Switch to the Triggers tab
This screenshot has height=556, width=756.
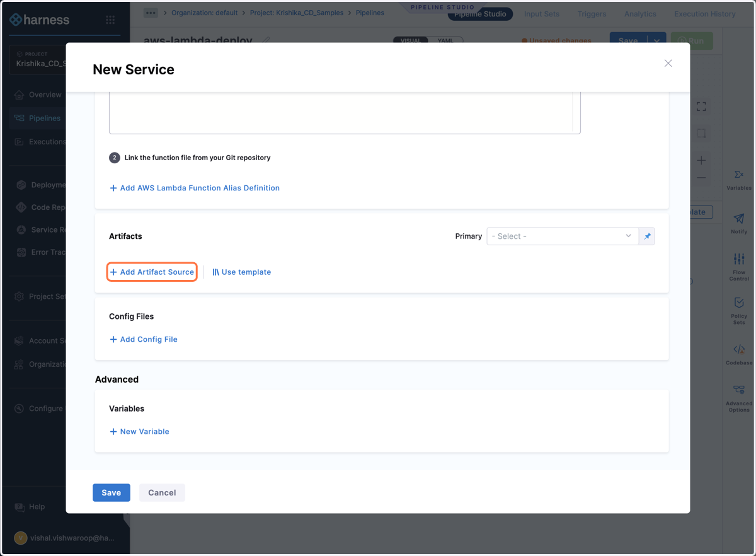click(x=592, y=14)
